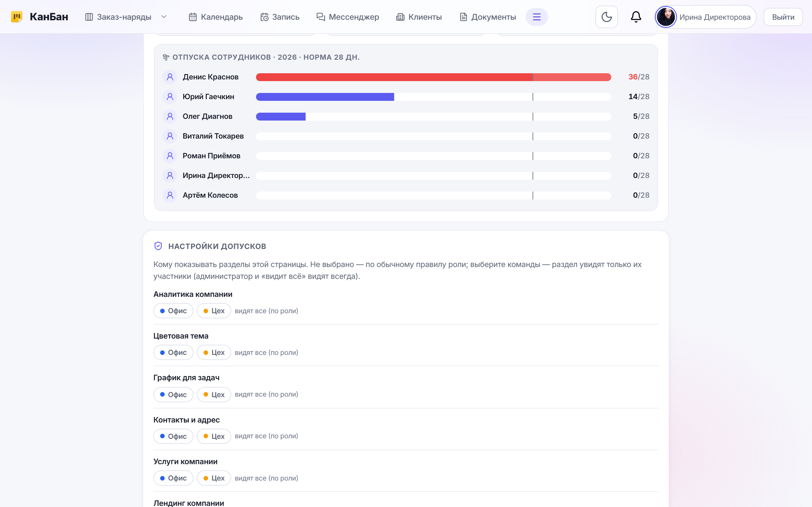Toggle Офис for Контакты и адрес
Image resolution: width=812 pixels, height=507 pixels.
(173, 436)
